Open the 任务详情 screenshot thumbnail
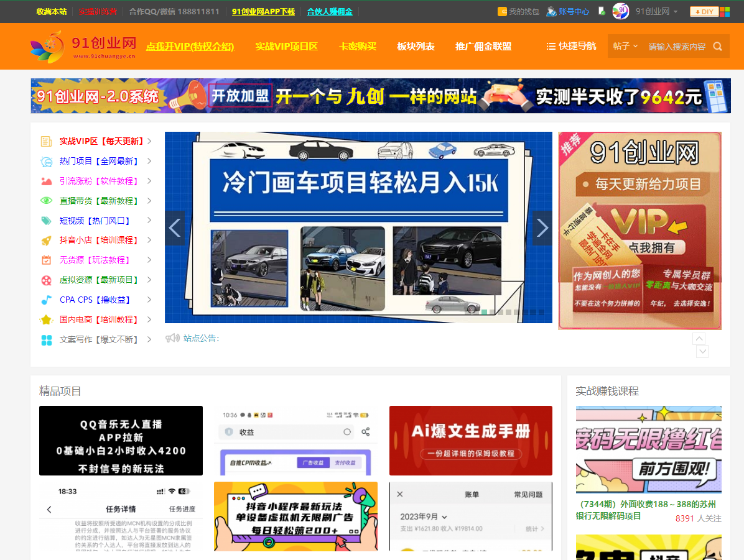744x560 pixels. point(121,516)
